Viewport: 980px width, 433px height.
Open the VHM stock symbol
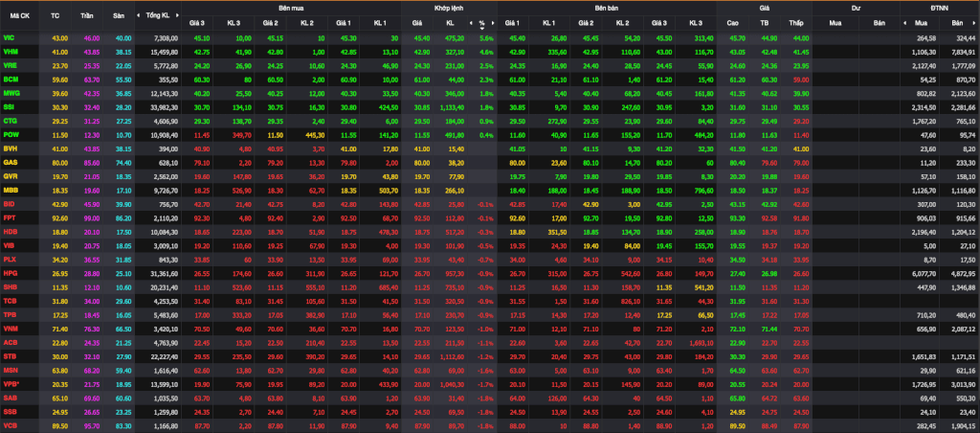(x=10, y=52)
